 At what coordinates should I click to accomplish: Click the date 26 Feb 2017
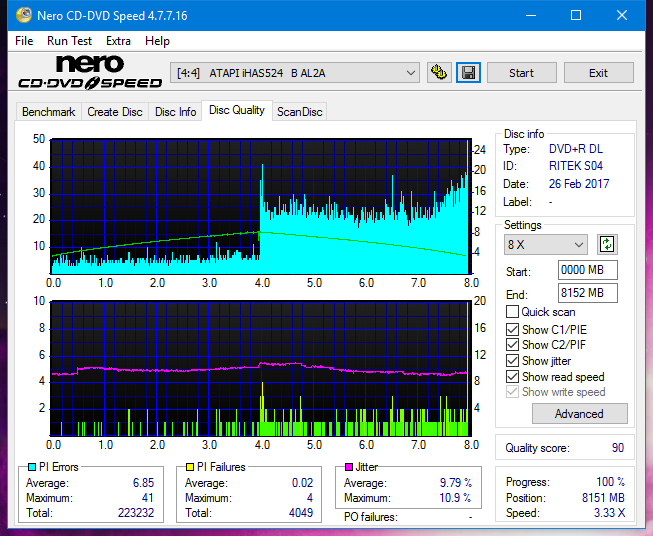[x=579, y=184]
